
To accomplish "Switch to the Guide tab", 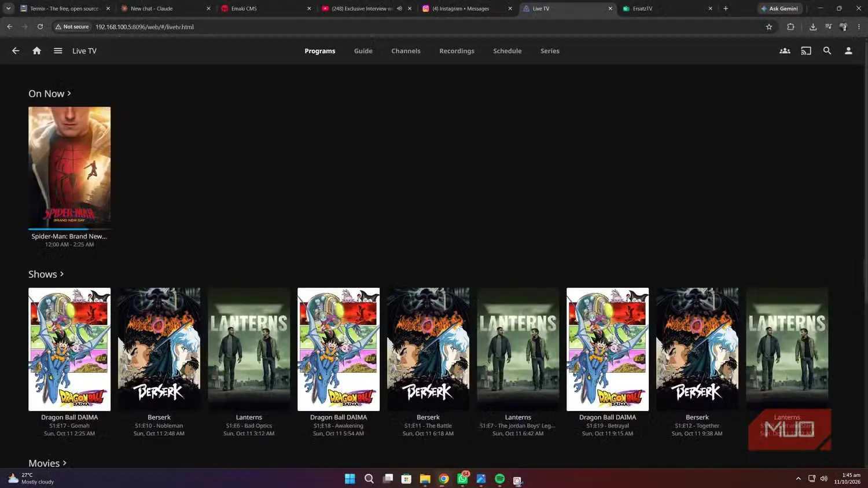I will tap(363, 51).
